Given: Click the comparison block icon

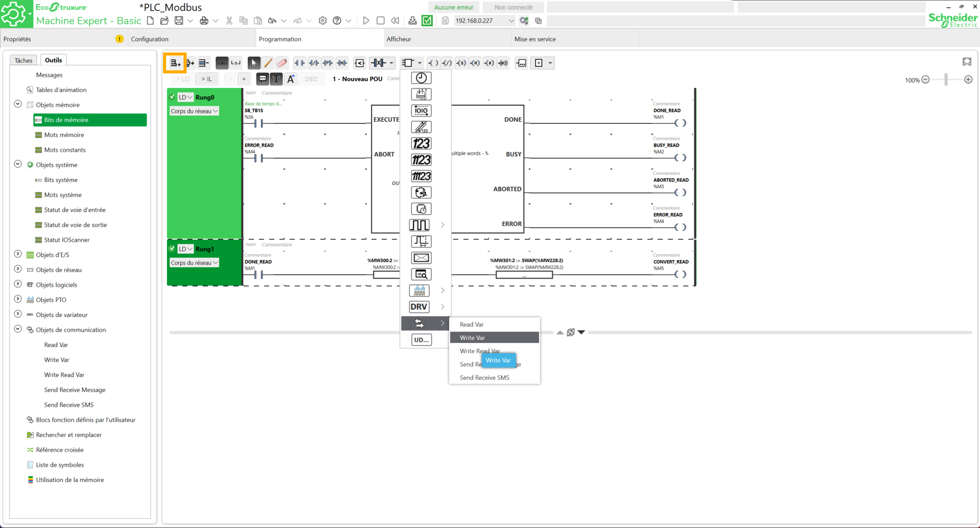Looking at the screenshot, I should click(360, 63).
